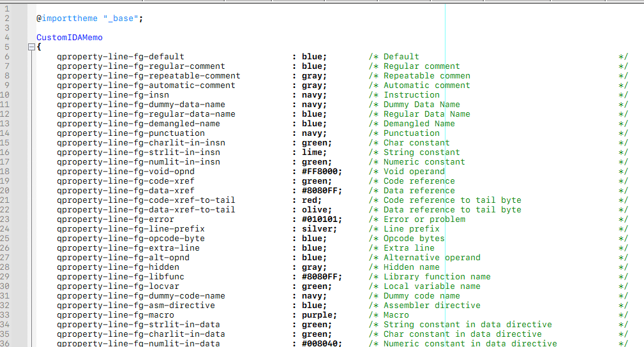Image resolution: width=644 pixels, height=347 pixels.
Task: Click '/* String constant in data directive' comment
Action: pyautogui.click(x=460, y=325)
